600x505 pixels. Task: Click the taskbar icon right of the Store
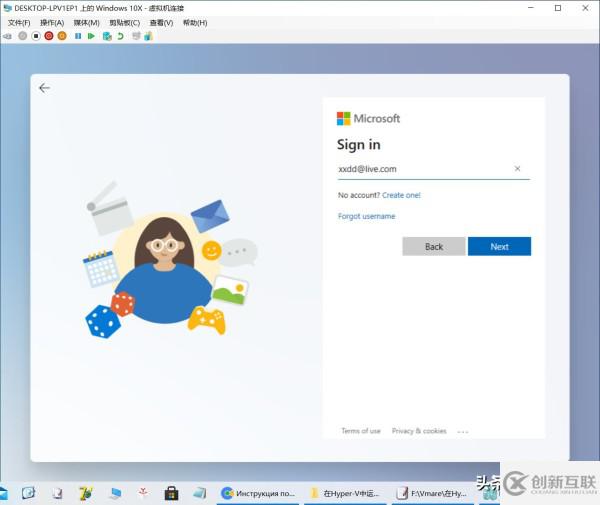point(200,493)
